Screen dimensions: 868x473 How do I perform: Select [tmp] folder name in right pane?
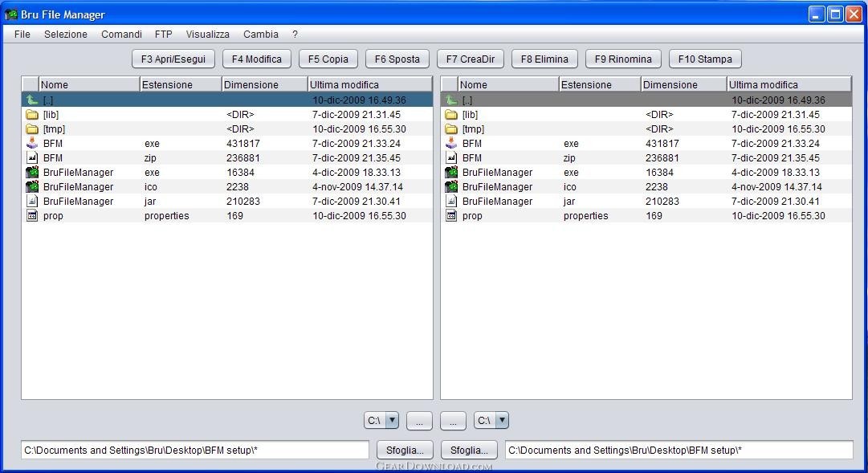point(473,129)
